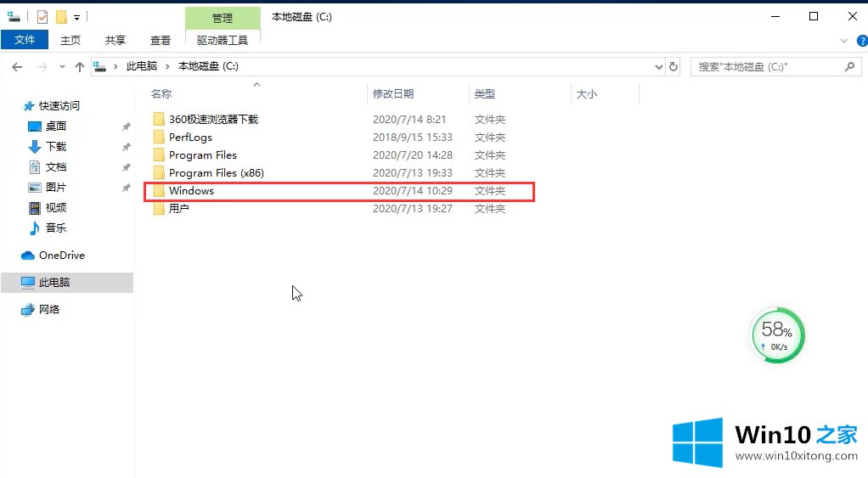Open the address bar history dropdown
The width and height of the screenshot is (868, 478).
click(x=658, y=67)
